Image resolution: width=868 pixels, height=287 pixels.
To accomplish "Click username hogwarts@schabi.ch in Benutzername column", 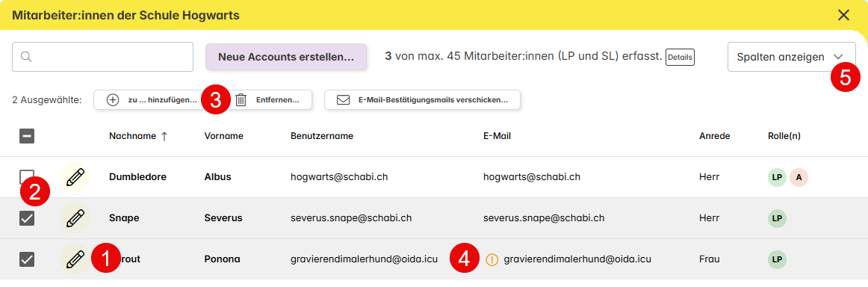I will [339, 177].
